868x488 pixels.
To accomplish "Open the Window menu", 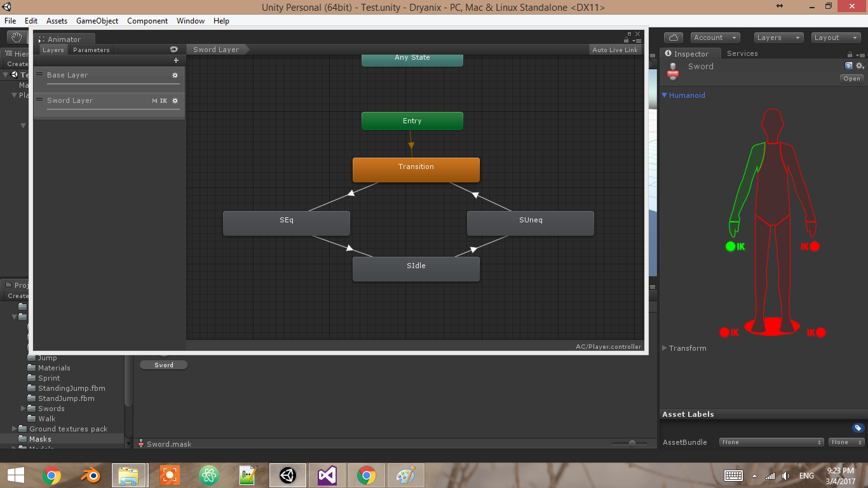I will [191, 20].
